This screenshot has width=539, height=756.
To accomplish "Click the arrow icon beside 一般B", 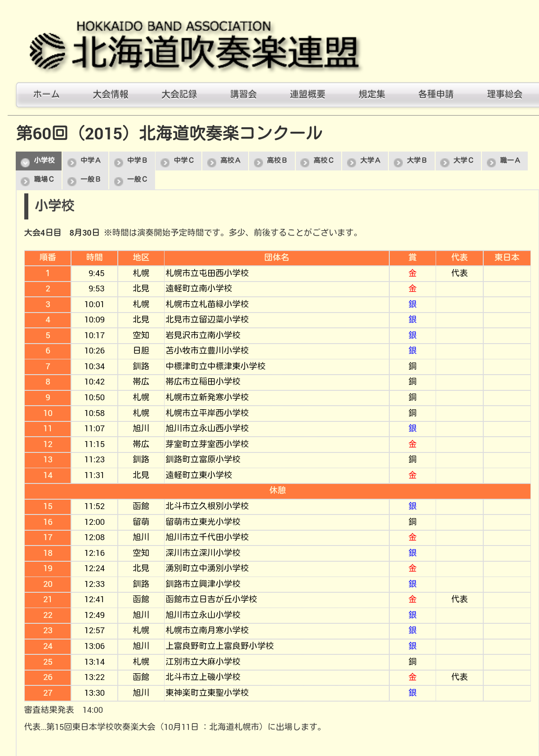I will [72, 181].
